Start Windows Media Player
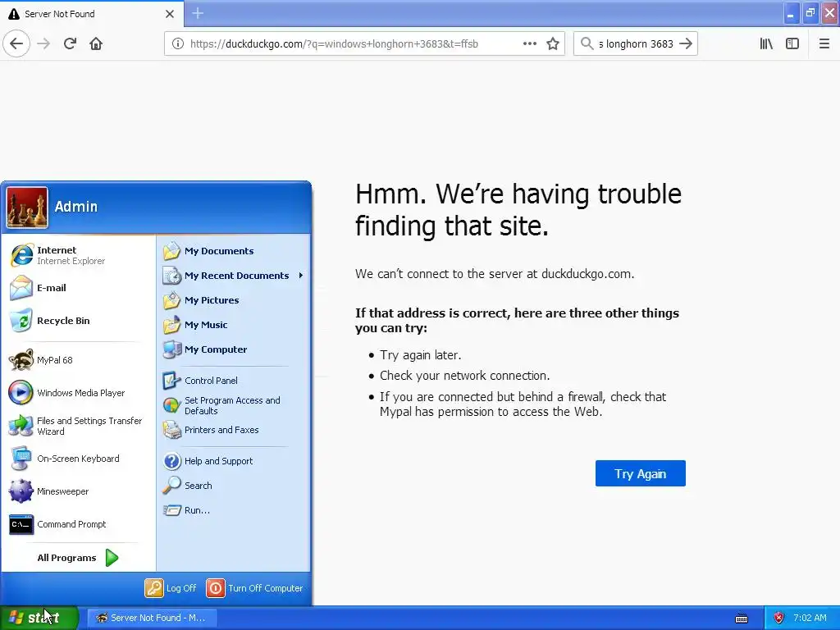Viewport: 840px width, 630px height. [78, 393]
